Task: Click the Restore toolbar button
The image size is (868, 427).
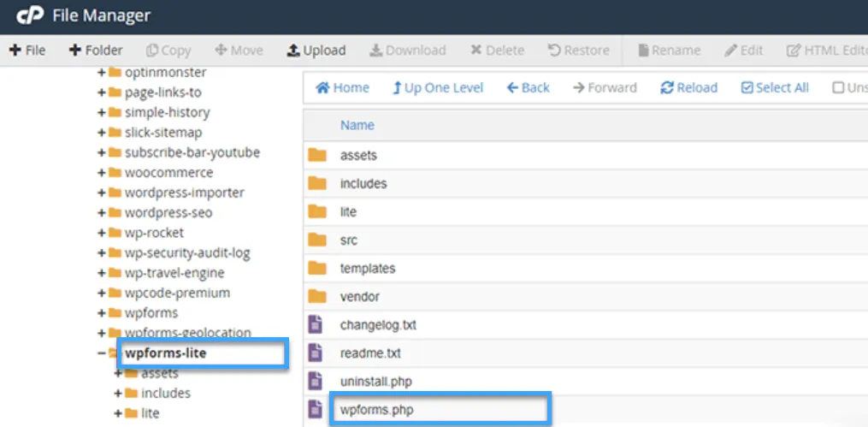Action: [x=578, y=50]
